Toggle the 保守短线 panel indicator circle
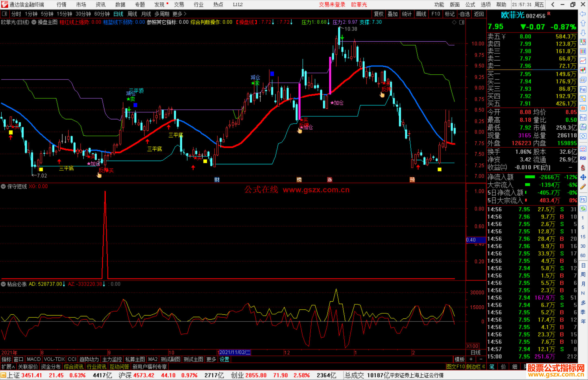Screen dimensions: 588x380 click(x=3, y=186)
